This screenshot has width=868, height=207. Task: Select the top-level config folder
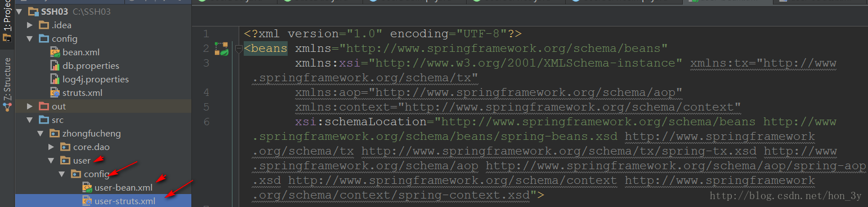click(64, 39)
